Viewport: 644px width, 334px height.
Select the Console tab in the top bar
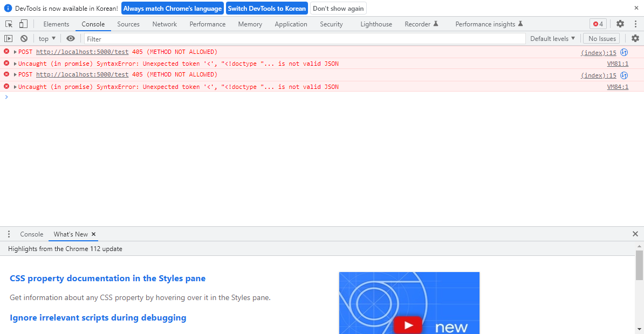click(93, 24)
